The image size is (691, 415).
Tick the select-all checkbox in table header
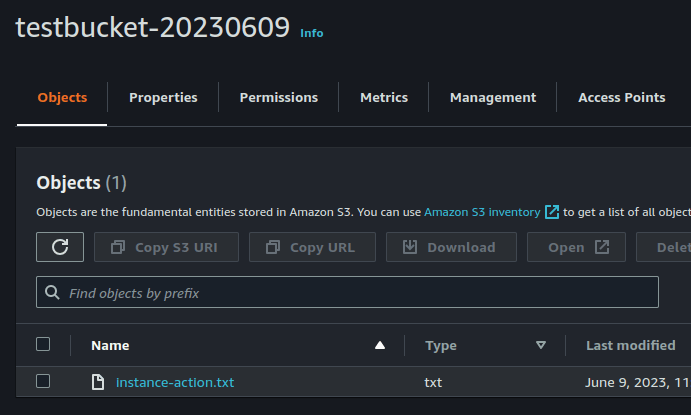43,344
